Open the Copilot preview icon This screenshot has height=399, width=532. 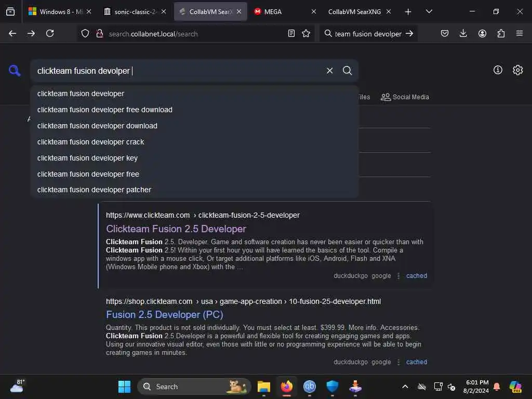pyautogui.click(x=515, y=387)
